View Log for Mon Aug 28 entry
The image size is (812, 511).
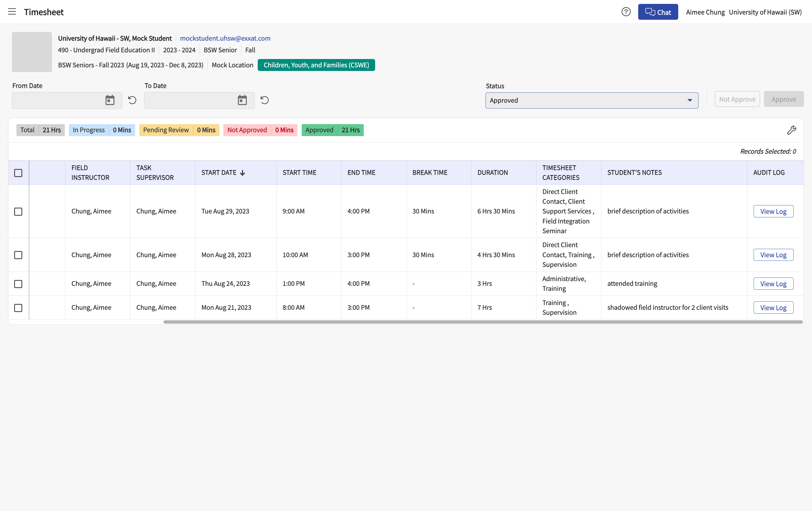pos(773,255)
